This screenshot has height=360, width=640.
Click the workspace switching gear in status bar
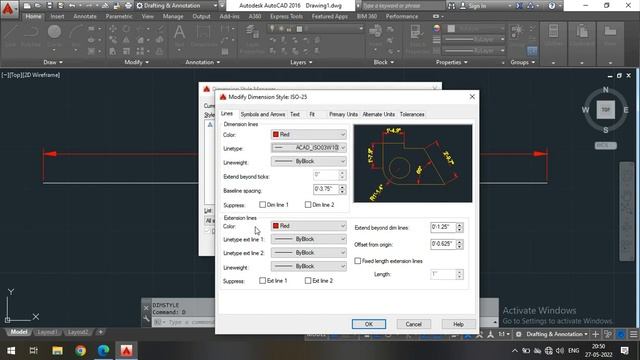tap(518, 334)
